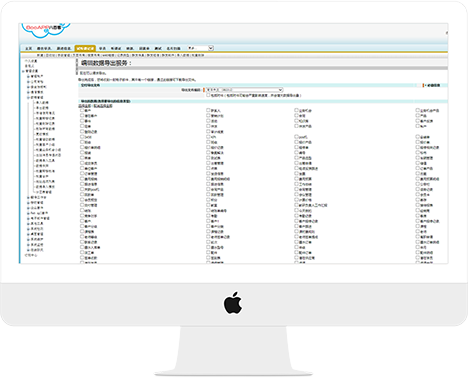Select the highlighted gold navigation tab
This screenshot has width=468, height=378.
click(85, 48)
